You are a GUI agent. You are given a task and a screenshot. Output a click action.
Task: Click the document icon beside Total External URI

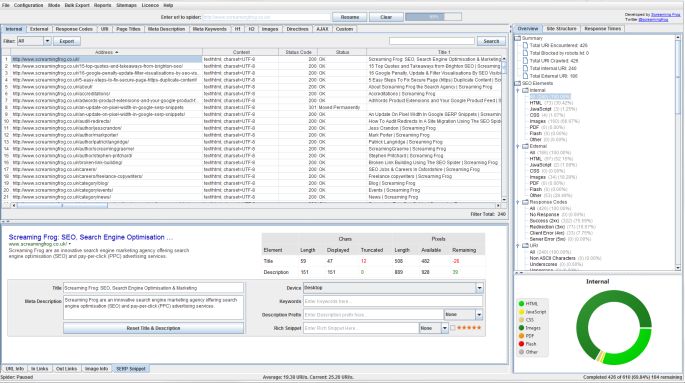click(x=526, y=76)
